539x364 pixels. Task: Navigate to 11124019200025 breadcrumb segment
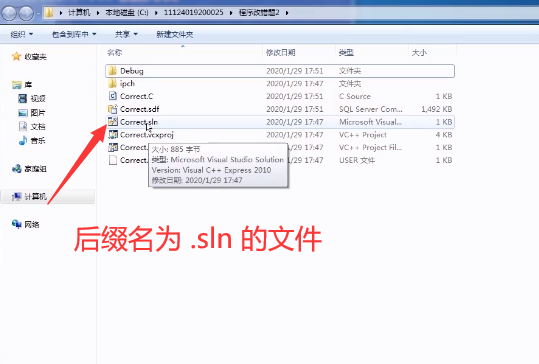click(x=194, y=13)
